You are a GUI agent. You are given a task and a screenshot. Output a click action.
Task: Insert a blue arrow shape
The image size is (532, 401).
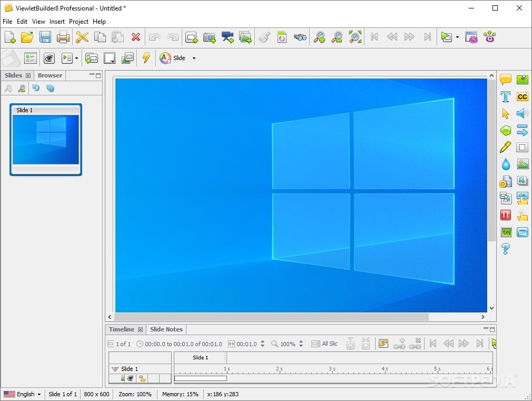click(523, 130)
